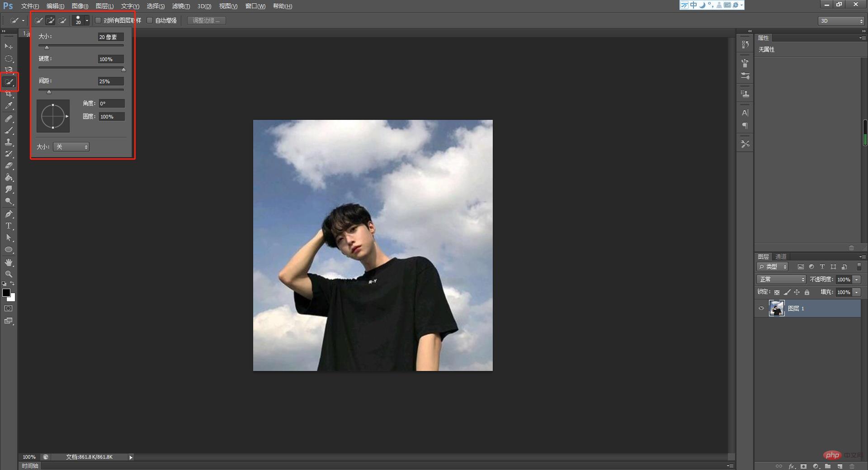The image size is (868, 470).
Task: Open brush preset picker dropdown arrow
Action: click(x=87, y=20)
